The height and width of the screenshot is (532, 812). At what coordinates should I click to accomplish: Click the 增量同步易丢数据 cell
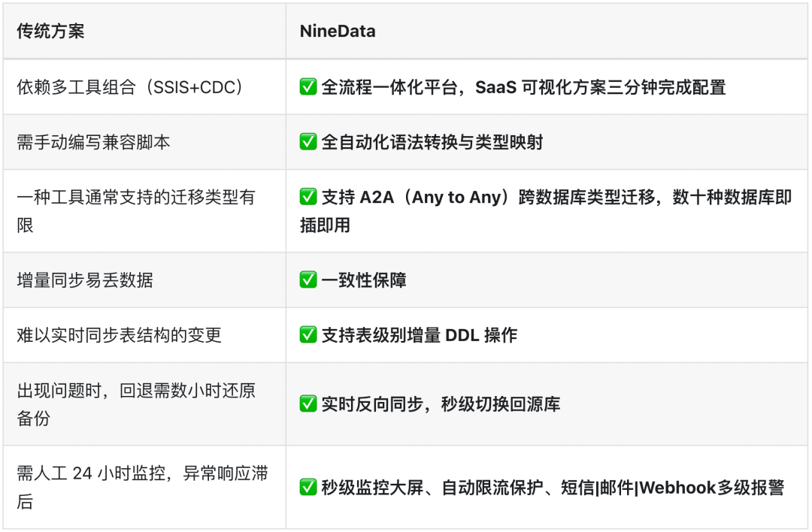tap(85, 280)
